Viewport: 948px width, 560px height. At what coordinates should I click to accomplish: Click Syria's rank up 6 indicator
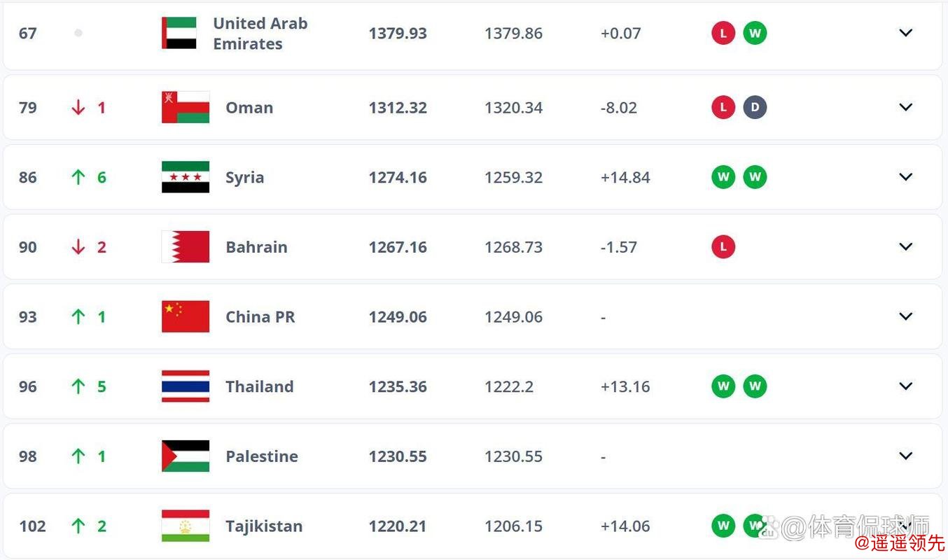click(x=88, y=177)
